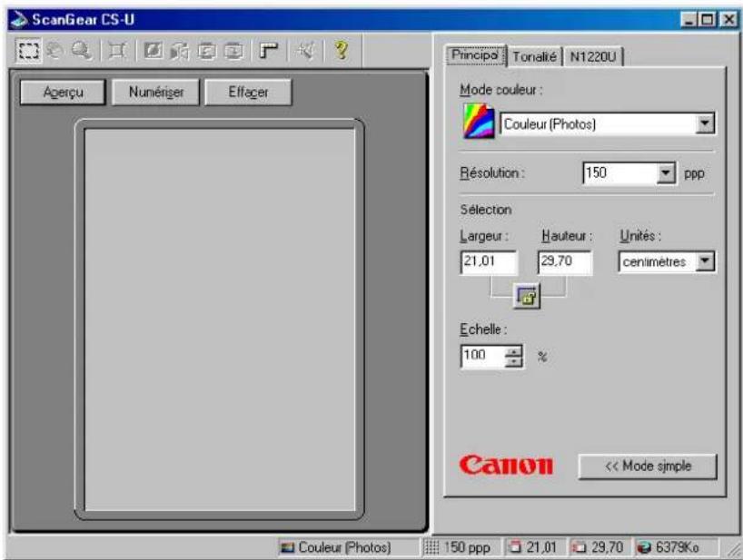The image size is (743, 560).
Task: Toggle the rulers corner icon
Action: tap(269, 50)
